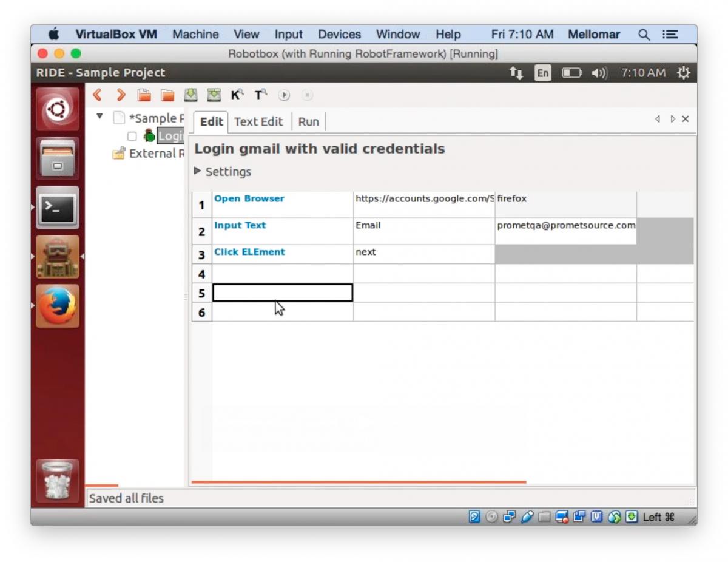The width and height of the screenshot is (728, 562).
Task: Open the Apple menu
Action: click(x=54, y=34)
